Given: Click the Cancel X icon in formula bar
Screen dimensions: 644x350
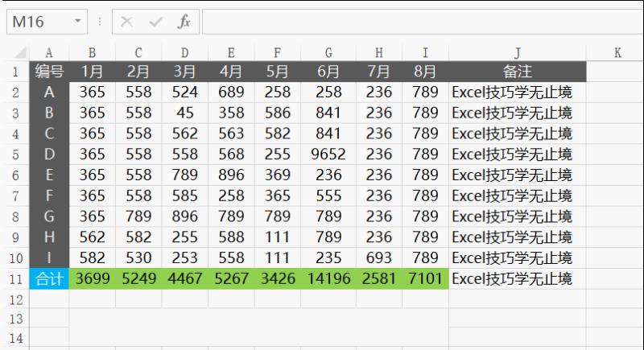Looking at the screenshot, I should (x=127, y=23).
